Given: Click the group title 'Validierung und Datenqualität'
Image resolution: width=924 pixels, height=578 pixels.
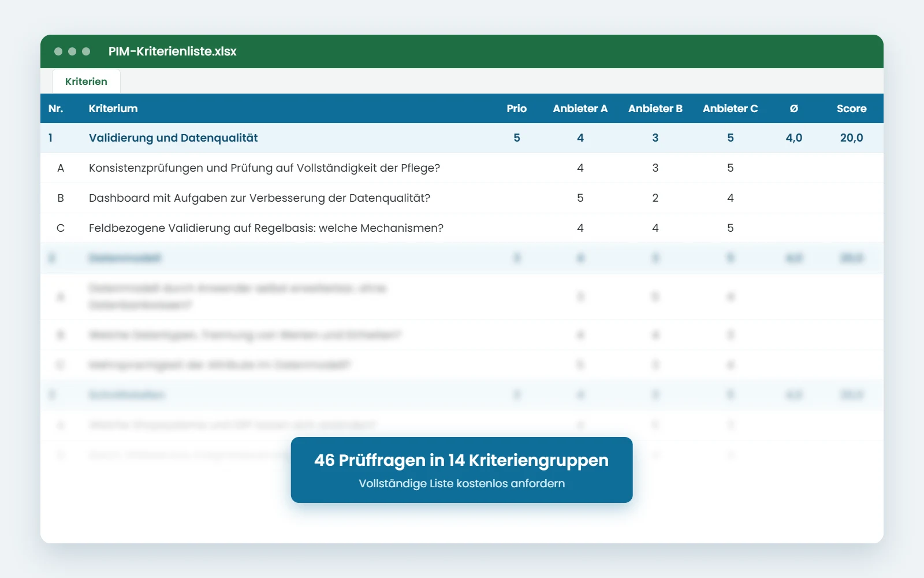Looking at the screenshot, I should [173, 138].
